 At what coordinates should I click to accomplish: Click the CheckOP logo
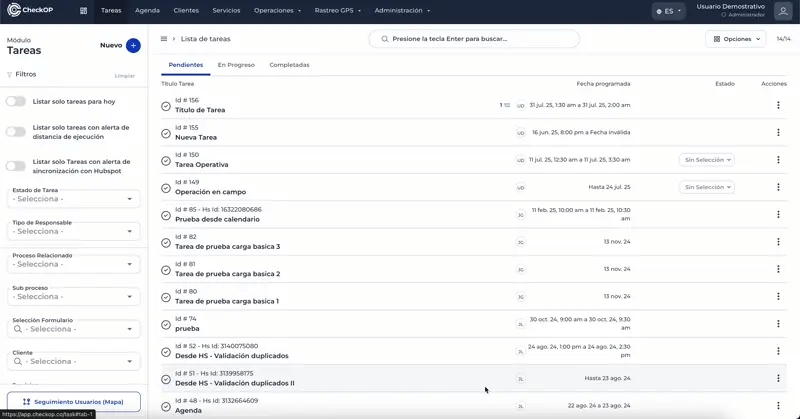(x=30, y=10)
